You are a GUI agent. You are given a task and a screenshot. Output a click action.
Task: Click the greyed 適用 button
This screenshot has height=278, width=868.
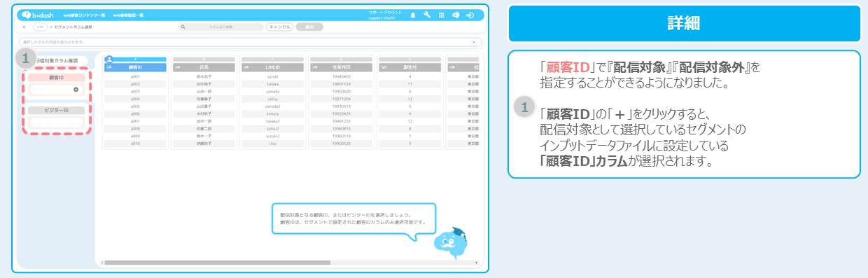pyautogui.click(x=309, y=27)
